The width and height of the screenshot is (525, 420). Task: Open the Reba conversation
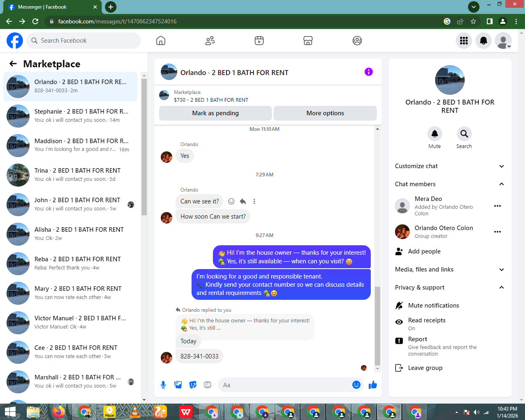click(x=70, y=264)
